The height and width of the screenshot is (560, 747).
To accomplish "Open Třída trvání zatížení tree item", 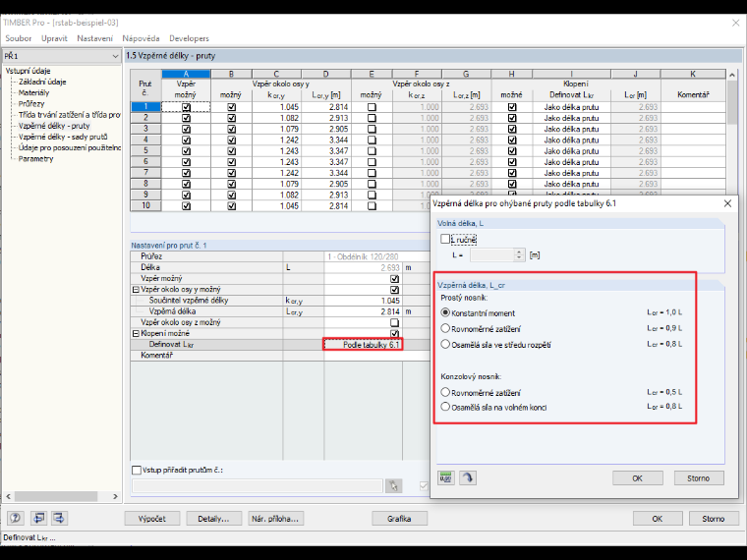I will [x=69, y=115].
